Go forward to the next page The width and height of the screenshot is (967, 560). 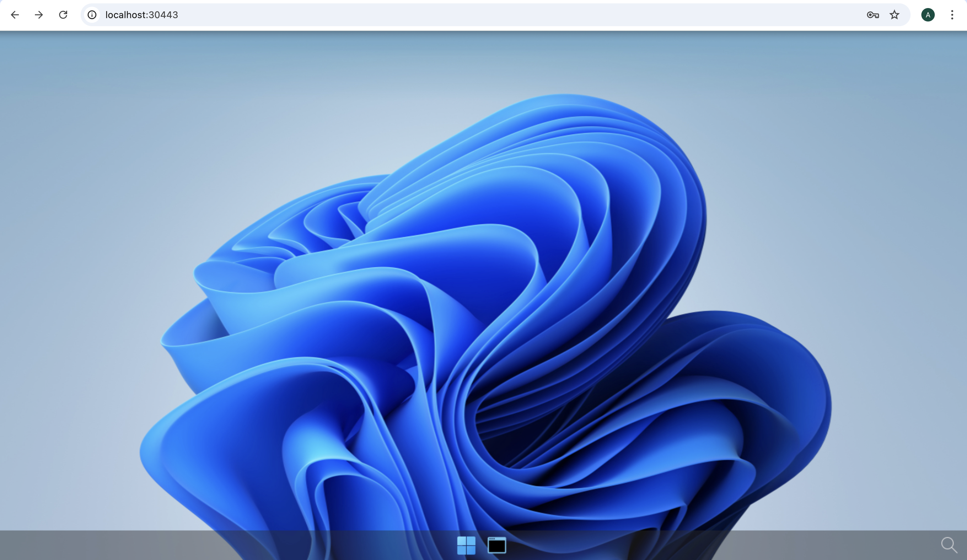tap(39, 15)
